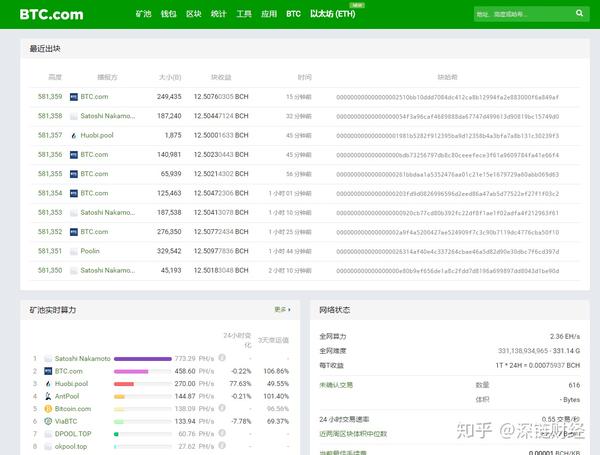
Task: Click Poolin icon in block 581,351 row
Action: (x=74, y=251)
